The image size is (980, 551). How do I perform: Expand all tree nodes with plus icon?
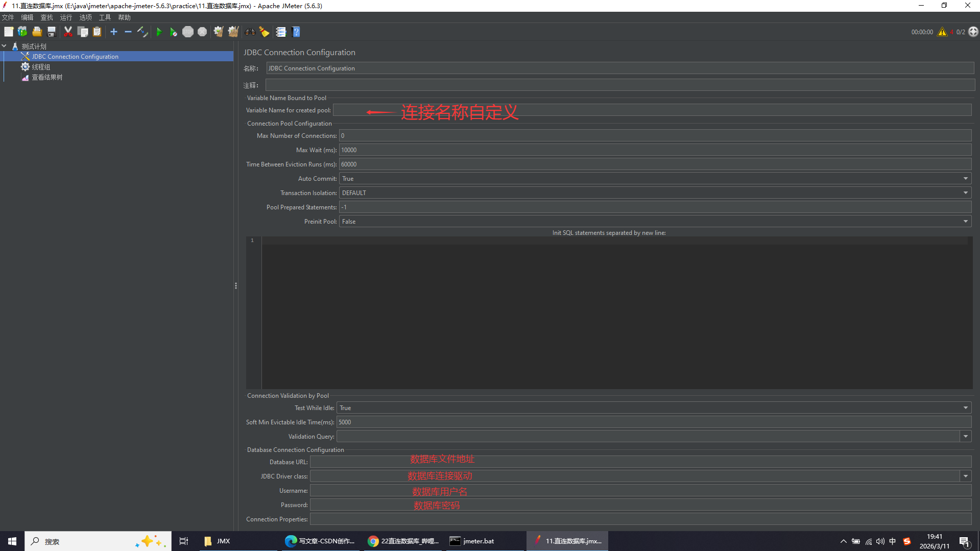[x=114, y=32]
